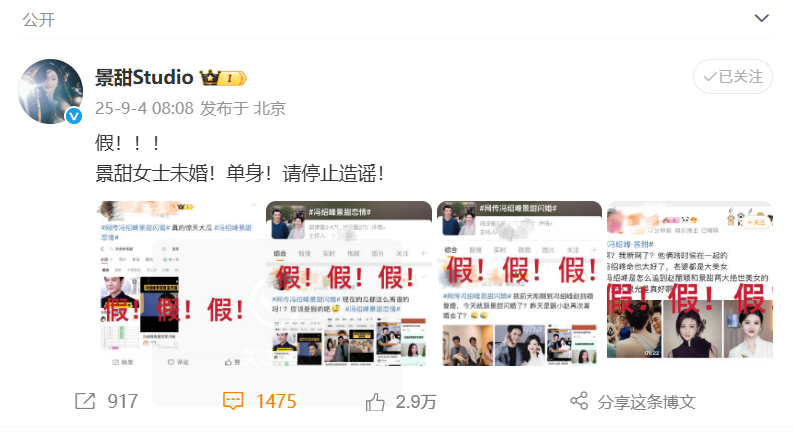Viewport: 793px width, 434px height.
Task: Open the first attached screenshot thumbnail
Action: pos(179,284)
